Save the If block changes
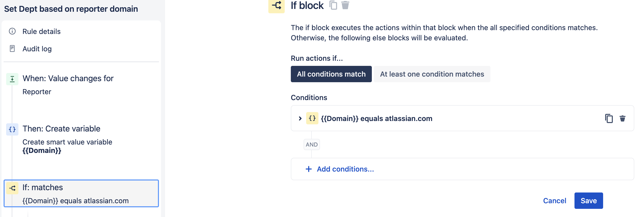Image resolution: width=644 pixels, height=217 pixels. [589, 201]
